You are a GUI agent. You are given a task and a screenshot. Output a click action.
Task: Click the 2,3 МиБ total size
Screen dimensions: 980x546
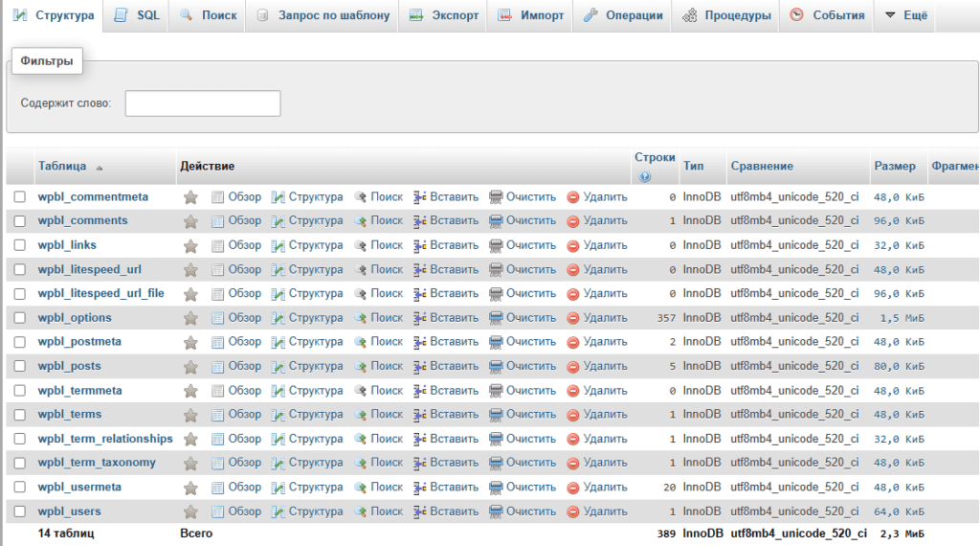[x=902, y=535]
